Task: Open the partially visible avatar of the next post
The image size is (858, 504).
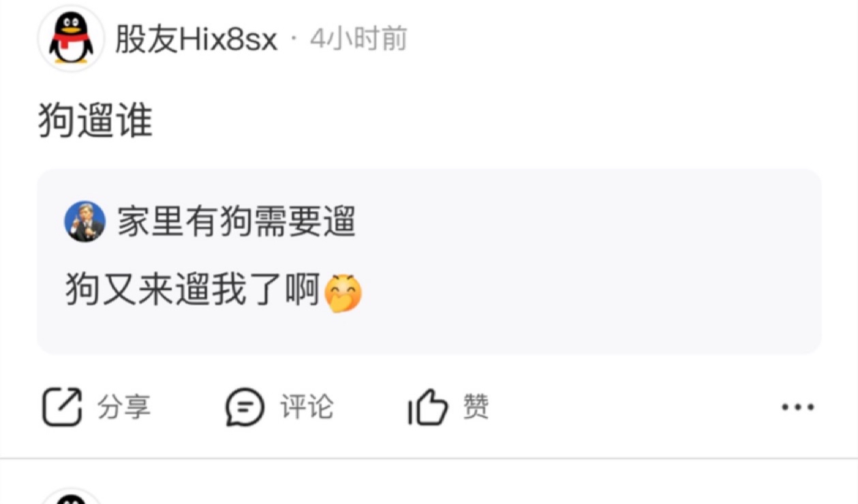Action: coord(71,497)
